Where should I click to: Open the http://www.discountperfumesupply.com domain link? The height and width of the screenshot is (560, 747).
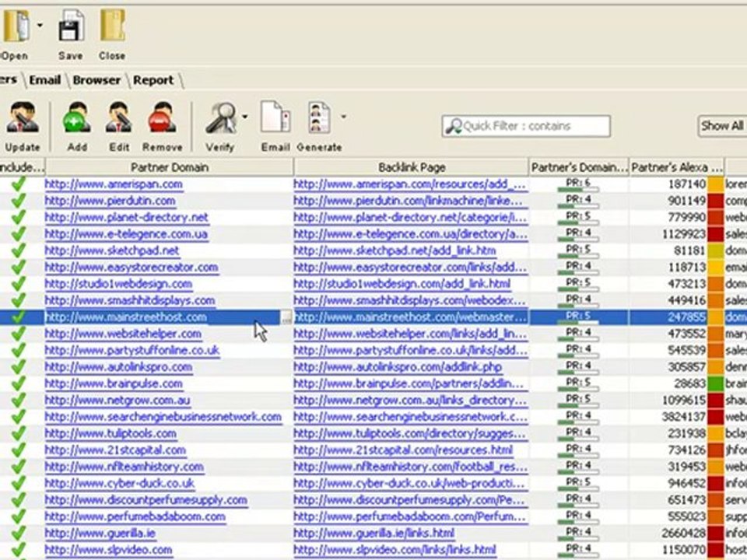coord(146,500)
